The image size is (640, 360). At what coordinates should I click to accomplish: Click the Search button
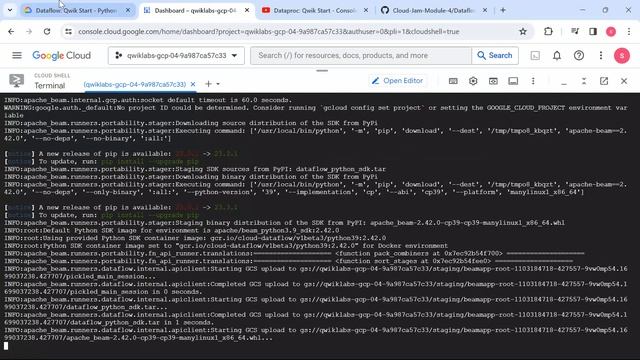coord(495,56)
